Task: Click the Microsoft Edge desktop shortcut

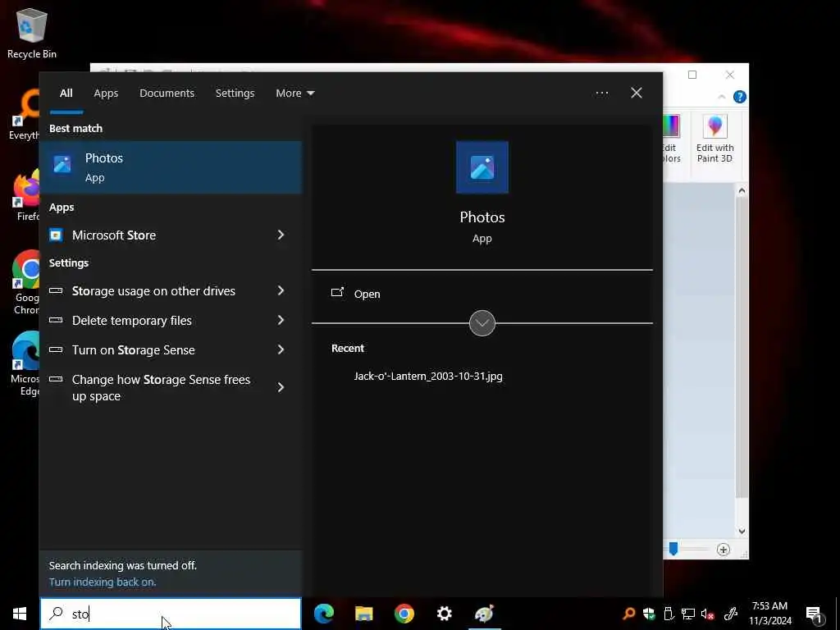Action: point(25,364)
